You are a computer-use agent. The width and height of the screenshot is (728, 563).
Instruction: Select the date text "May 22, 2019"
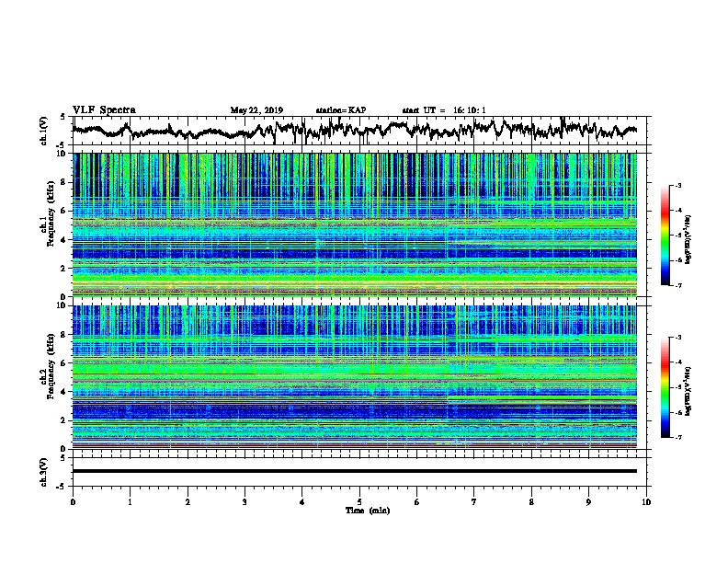point(256,110)
